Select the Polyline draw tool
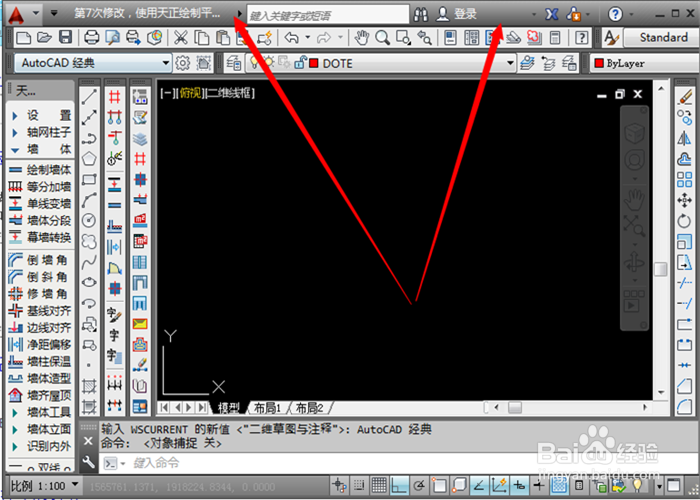This screenshot has height=500, width=700. [89, 139]
